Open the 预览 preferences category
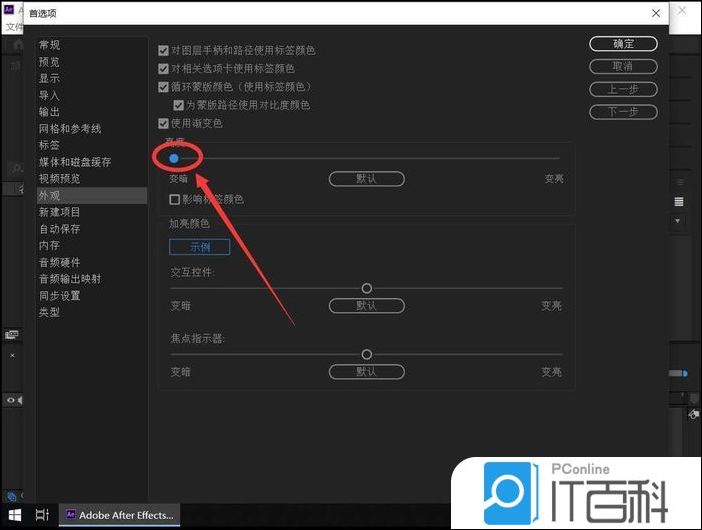The height and width of the screenshot is (530, 702). (x=49, y=62)
